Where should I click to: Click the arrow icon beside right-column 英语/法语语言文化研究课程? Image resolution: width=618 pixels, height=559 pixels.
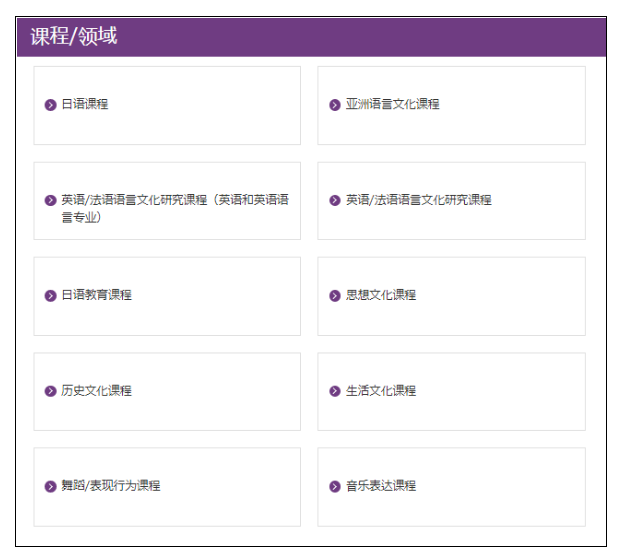pos(335,200)
